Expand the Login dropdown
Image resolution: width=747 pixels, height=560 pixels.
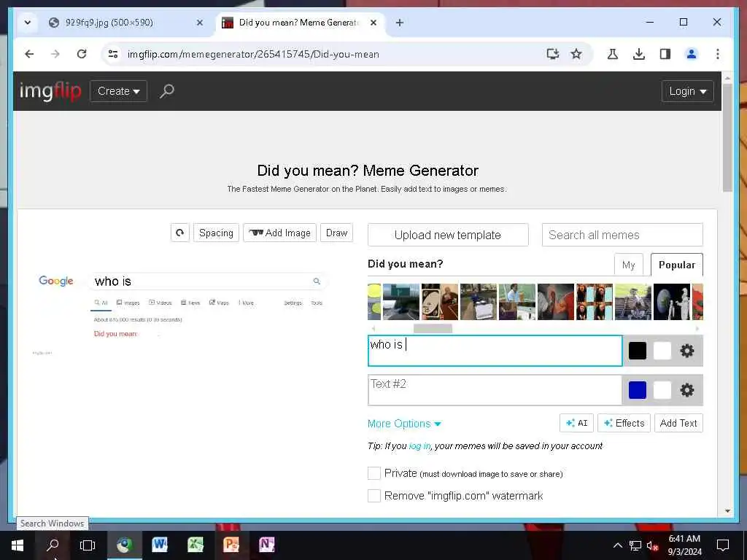point(687,91)
